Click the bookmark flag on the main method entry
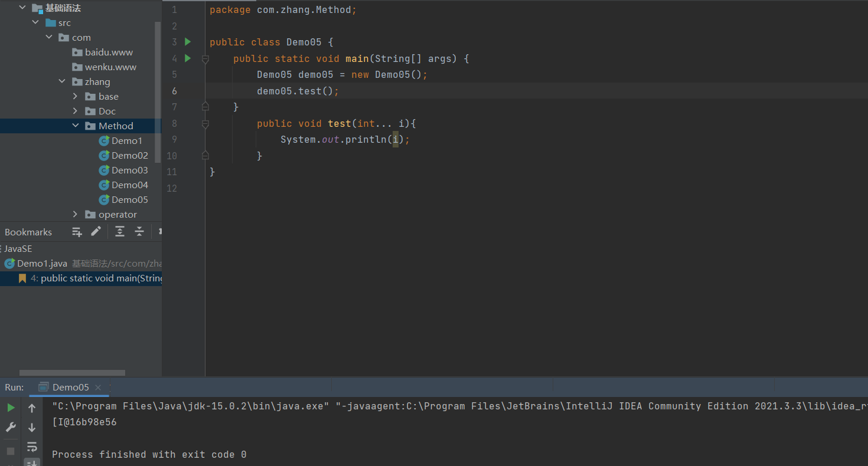868x466 pixels. 22,278
